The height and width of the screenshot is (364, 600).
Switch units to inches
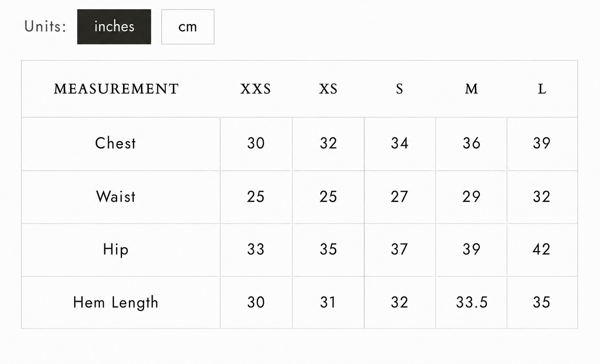pos(114,27)
